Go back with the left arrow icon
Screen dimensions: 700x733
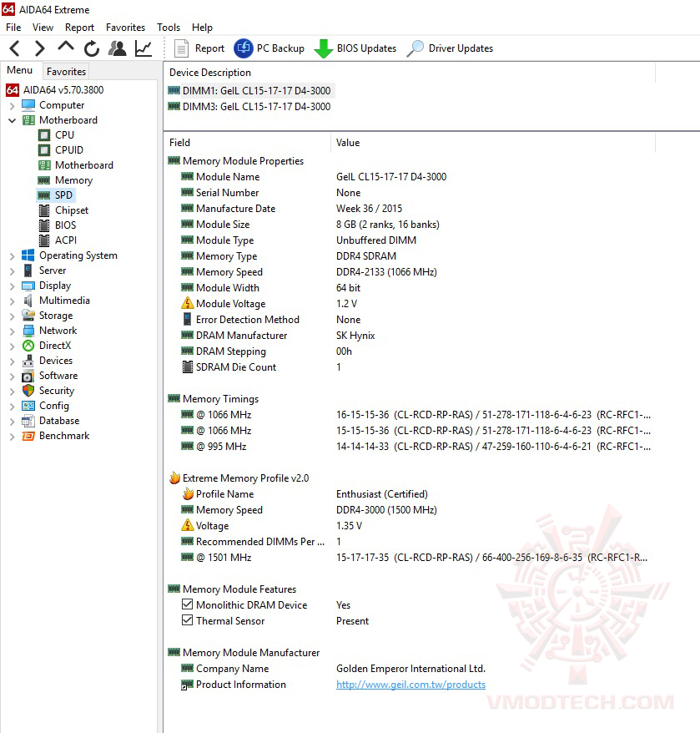14,48
